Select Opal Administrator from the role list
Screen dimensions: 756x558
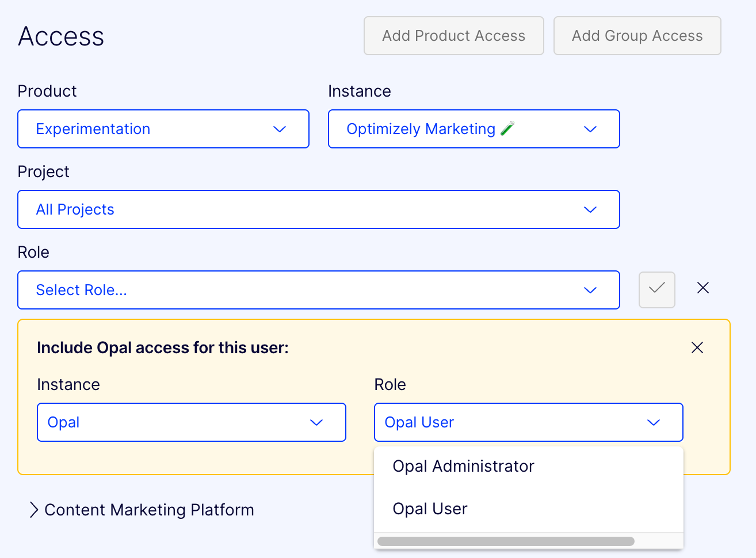pyautogui.click(x=463, y=467)
